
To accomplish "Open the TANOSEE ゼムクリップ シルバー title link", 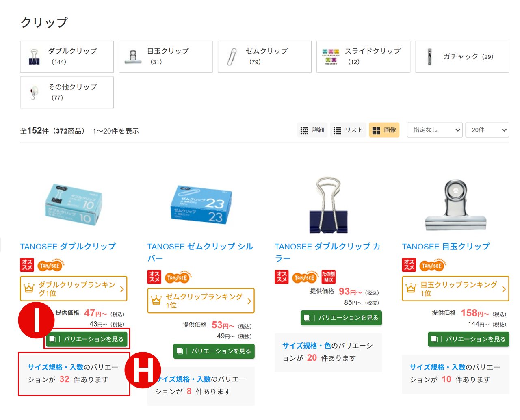I will [x=200, y=252].
